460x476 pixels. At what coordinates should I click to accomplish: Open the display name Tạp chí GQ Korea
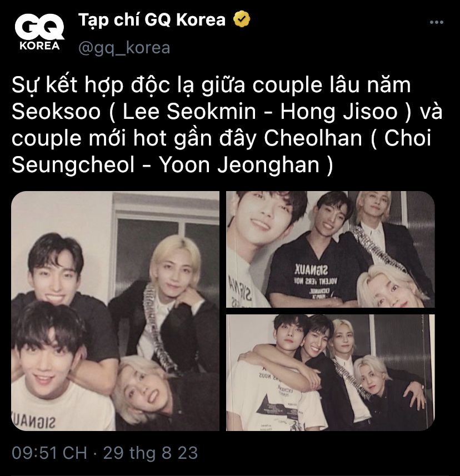coord(152,20)
